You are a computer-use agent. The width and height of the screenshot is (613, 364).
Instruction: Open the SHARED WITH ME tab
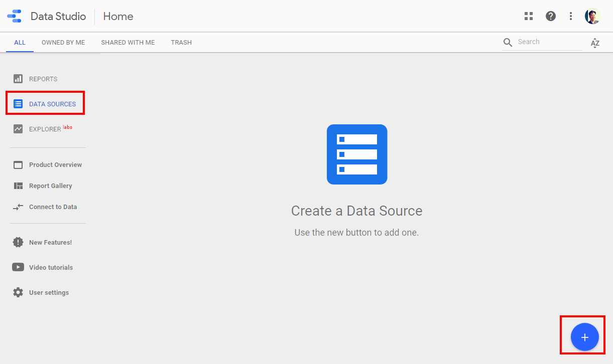[128, 43]
